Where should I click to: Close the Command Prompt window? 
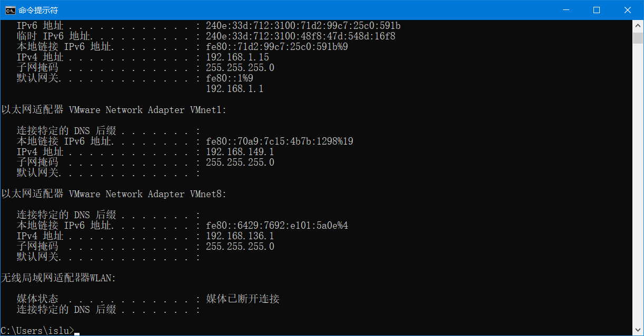(x=628, y=9)
